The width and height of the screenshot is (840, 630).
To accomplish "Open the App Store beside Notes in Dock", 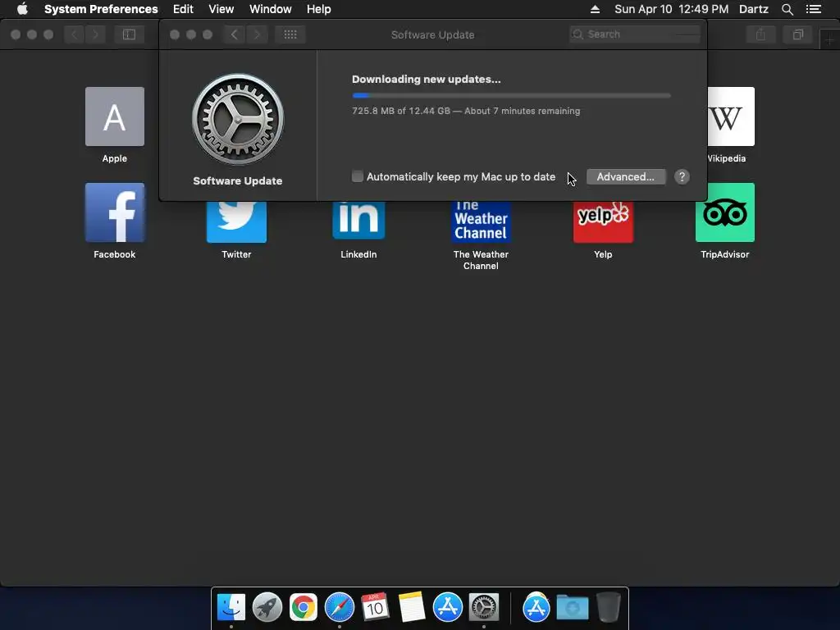I will click(x=447, y=607).
